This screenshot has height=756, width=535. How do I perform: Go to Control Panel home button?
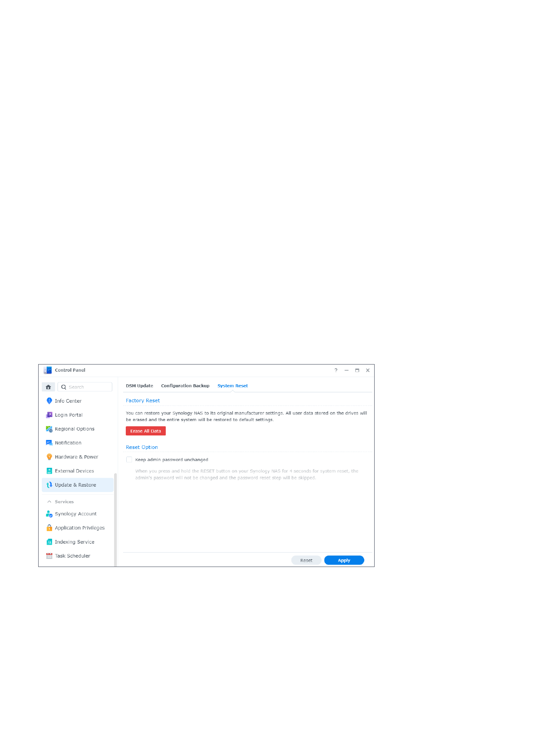point(49,387)
